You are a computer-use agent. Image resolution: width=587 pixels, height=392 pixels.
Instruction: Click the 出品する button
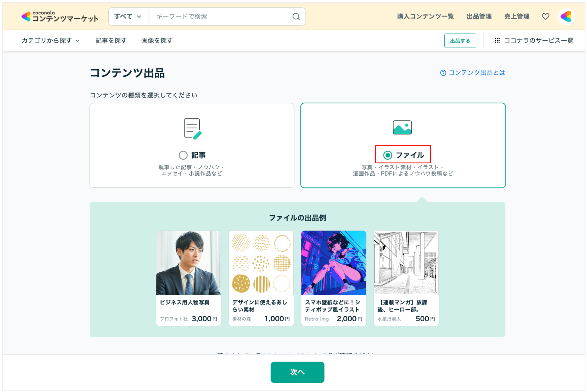click(x=460, y=41)
